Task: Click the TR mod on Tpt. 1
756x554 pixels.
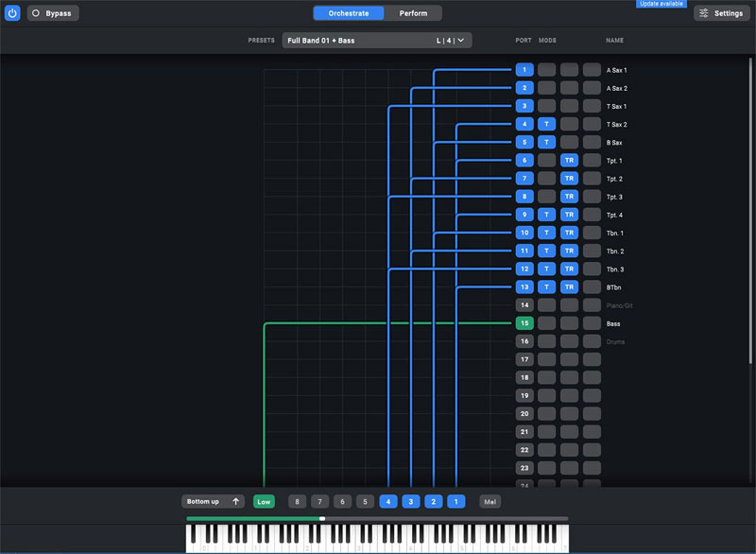Action: coord(569,161)
